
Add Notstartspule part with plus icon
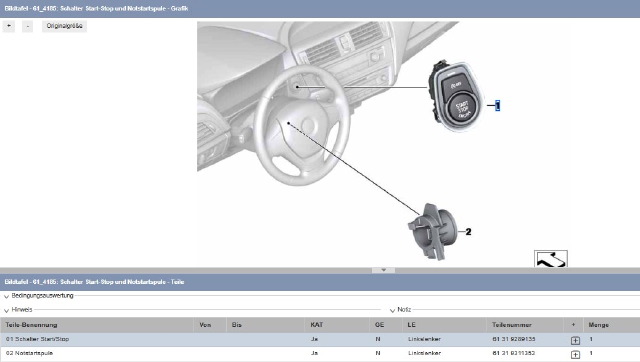575,355
